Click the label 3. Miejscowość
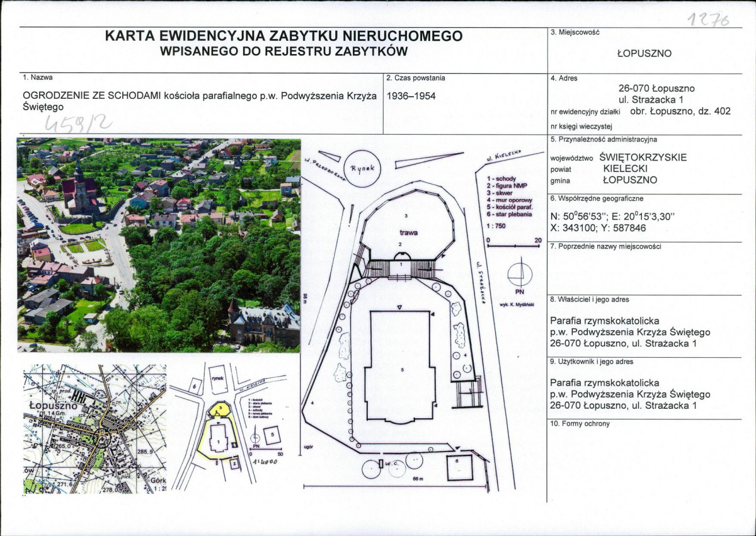Screen dimensions: 756x536 (576, 31)
